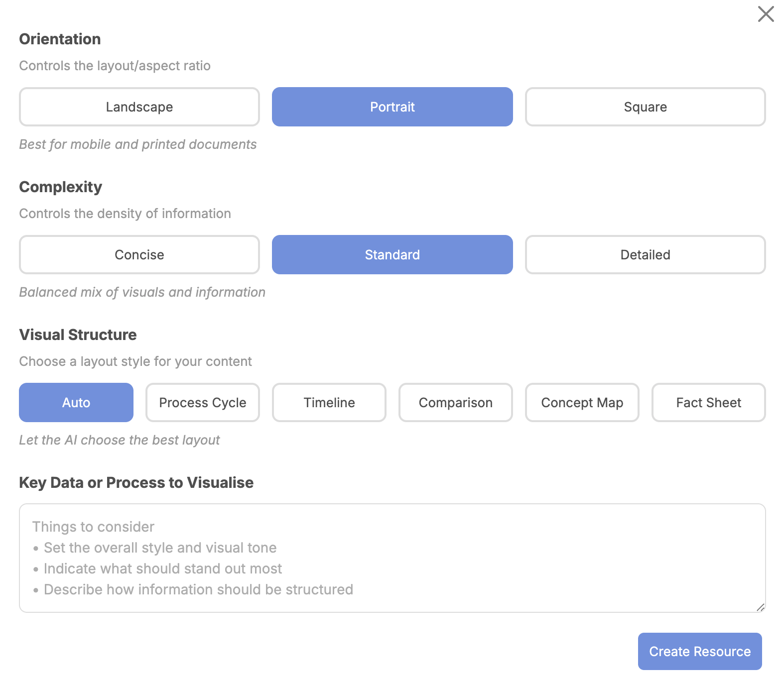
Task: Select Standard complexity option
Action: (392, 255)
